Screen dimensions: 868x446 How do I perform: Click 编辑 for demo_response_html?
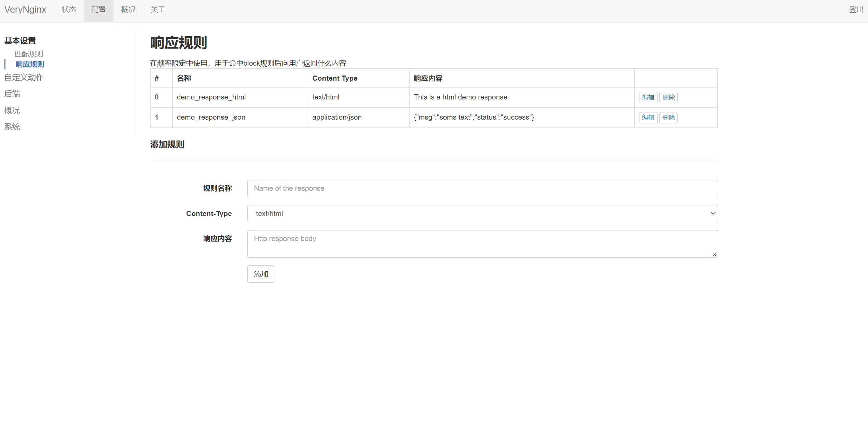coord(648,97)
